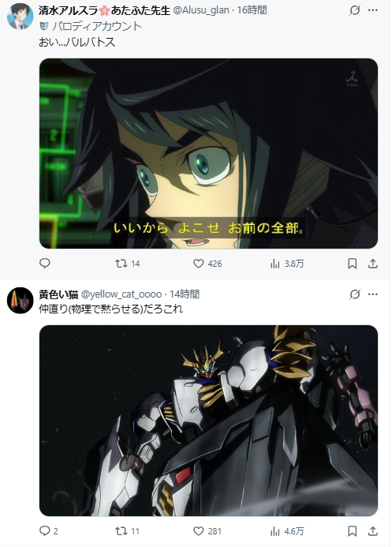Bookmark the first post

click(x=353, y=264)
